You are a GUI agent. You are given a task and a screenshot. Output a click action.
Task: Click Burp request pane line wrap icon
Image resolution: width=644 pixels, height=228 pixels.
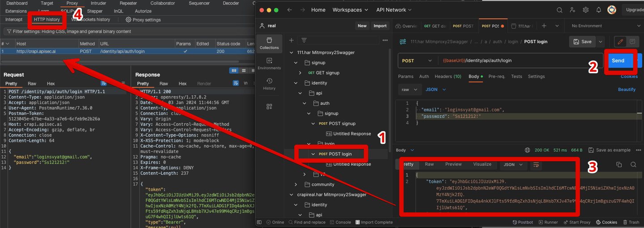104,83
